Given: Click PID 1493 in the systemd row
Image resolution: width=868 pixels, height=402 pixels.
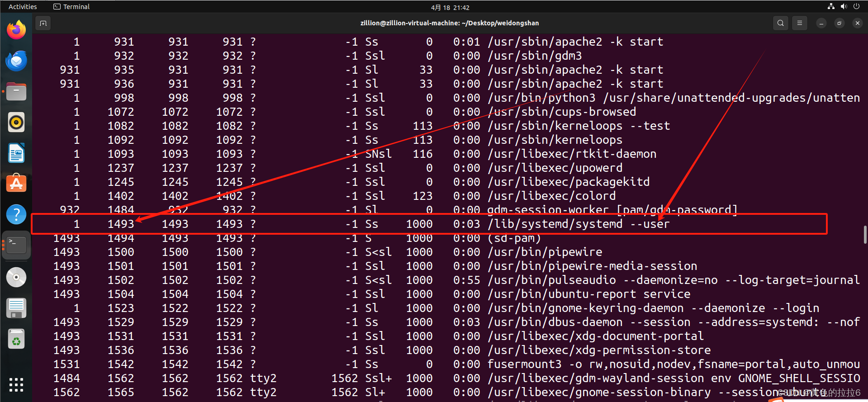Looking at the screenshot, I should 121,224.
